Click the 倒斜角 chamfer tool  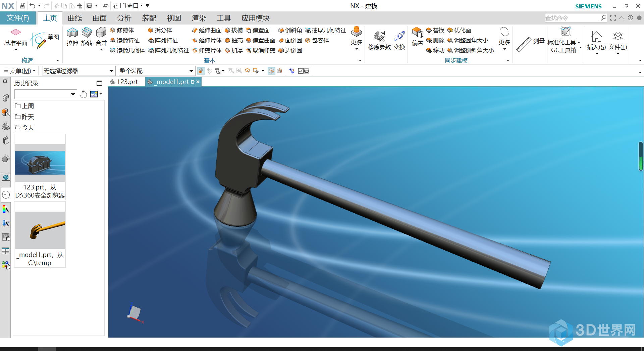click(290, 30)
